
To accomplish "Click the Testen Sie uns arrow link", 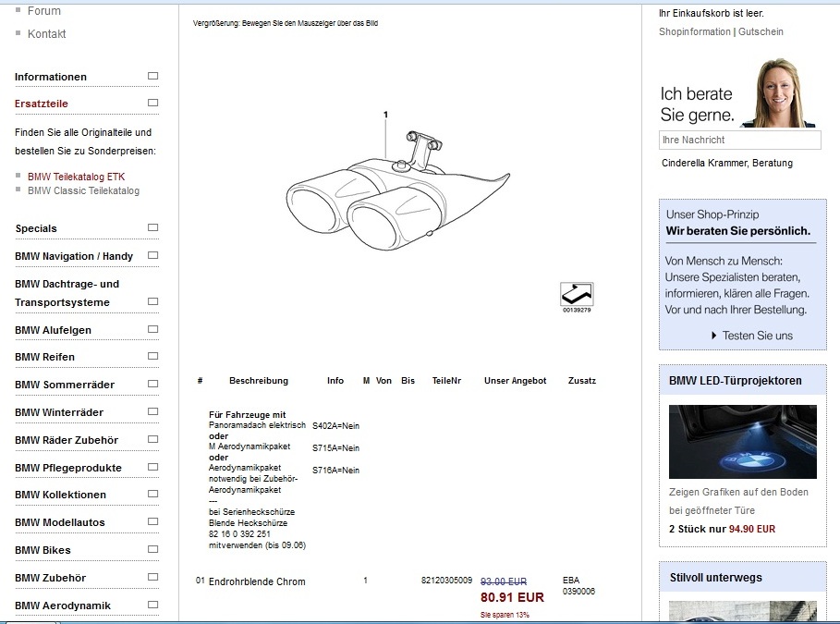I will (752, 336).
